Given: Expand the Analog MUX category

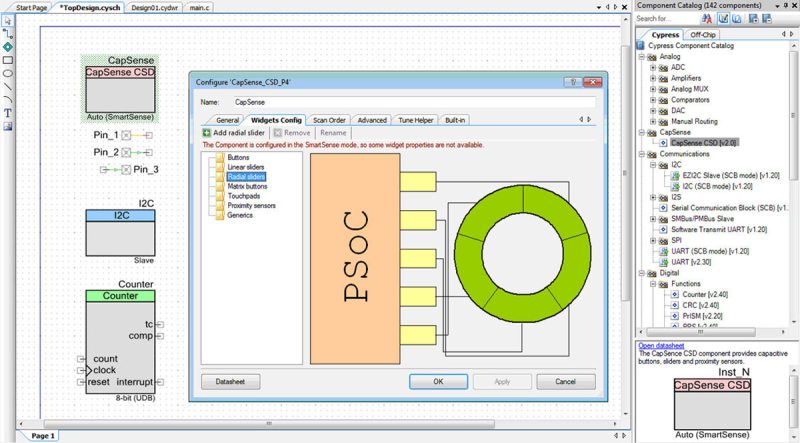Looking at the screenshot, I should coord(653,89).
